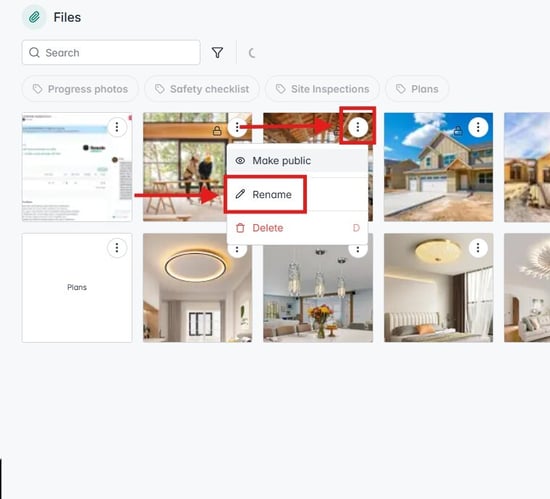Click the pencil icon beside Rename

240,194
